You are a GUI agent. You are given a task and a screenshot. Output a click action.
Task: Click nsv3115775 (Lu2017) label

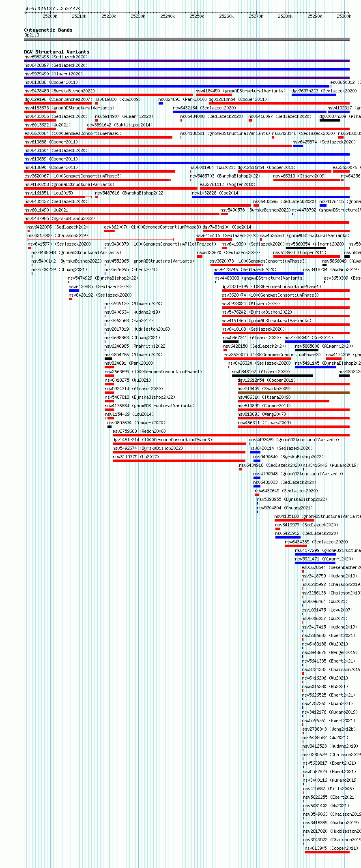pos(136,457)
